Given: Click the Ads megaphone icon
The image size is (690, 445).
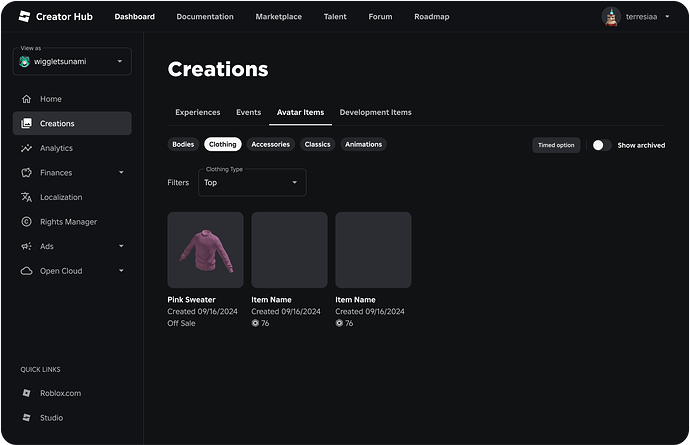Looking at the screenshot, I should 26,246.
